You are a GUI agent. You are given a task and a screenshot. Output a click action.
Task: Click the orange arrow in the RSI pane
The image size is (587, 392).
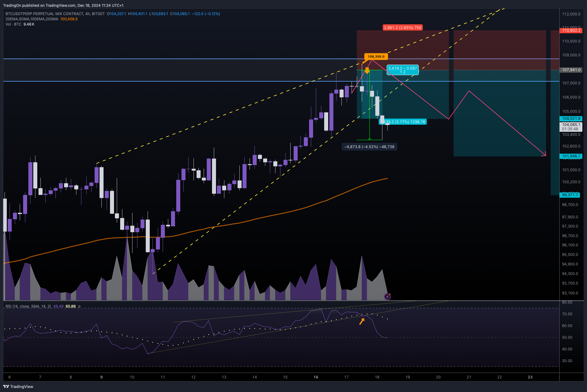(x=362, y=321)
